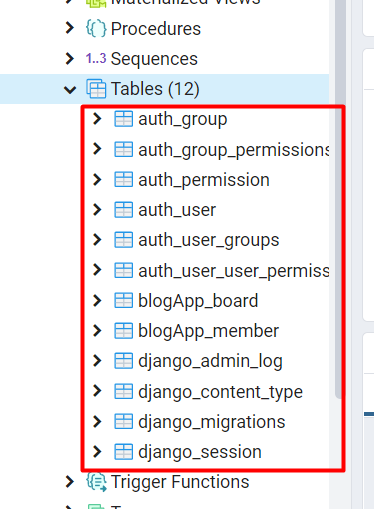374x509 pixels.
Task: Click the auth_permission table icon
Action: point(123,180)
